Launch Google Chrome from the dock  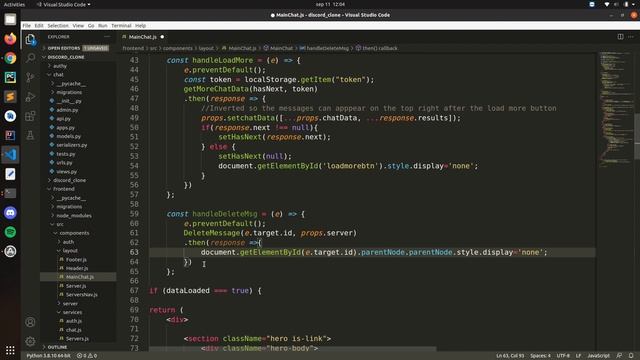click(10, 58)
